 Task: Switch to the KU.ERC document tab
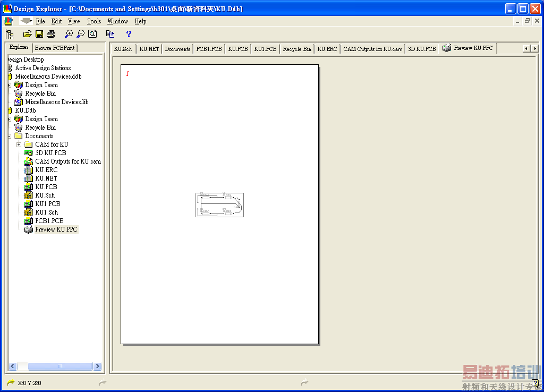coord(327,49)
